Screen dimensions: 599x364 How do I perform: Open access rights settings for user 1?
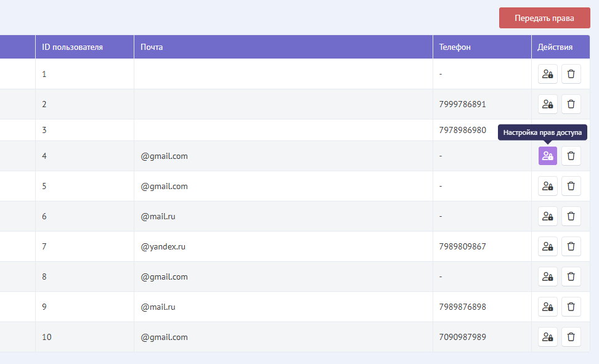tap(547, 74)
